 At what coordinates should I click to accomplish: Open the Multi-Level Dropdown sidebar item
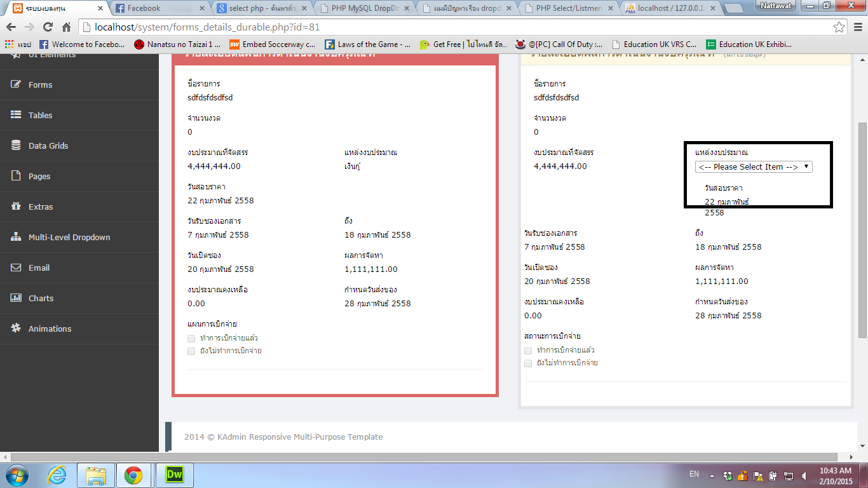(x=79, y=237)
